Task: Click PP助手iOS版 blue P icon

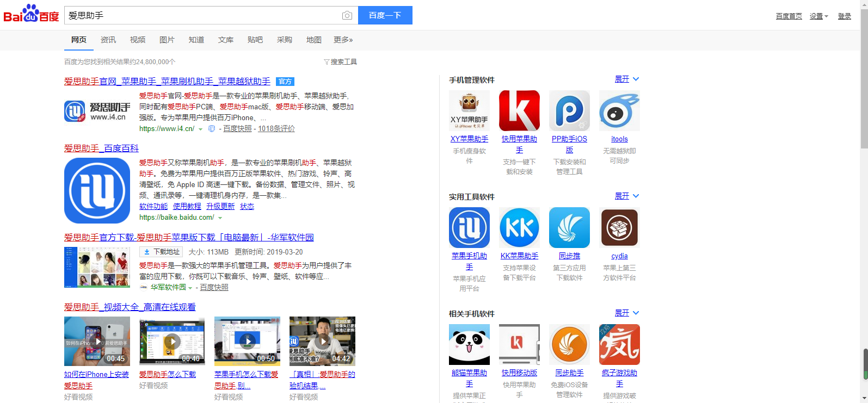Action: coord(569,110)
